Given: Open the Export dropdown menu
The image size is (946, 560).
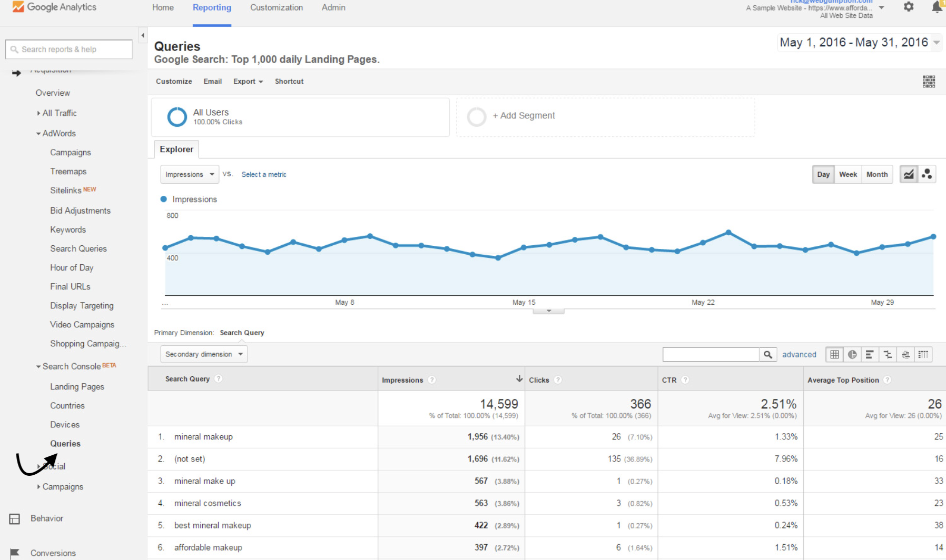Looking at the screenshot, I should click(248, 82).
